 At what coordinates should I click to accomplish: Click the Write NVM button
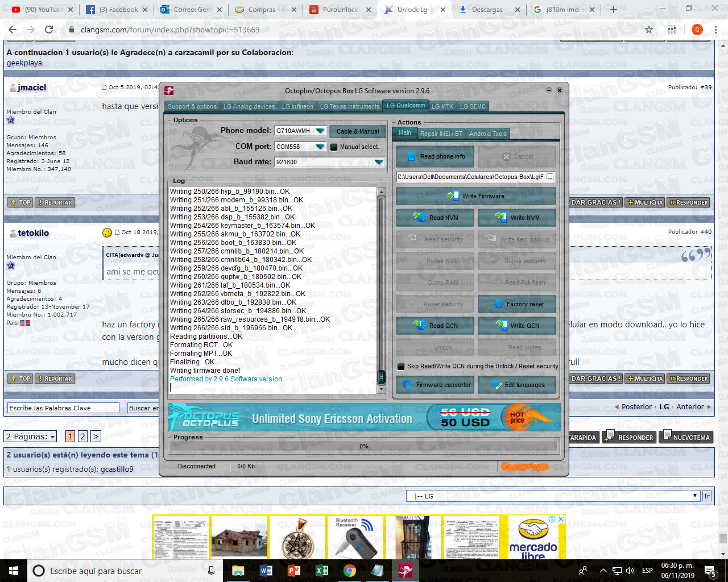(x=516, y=218)
